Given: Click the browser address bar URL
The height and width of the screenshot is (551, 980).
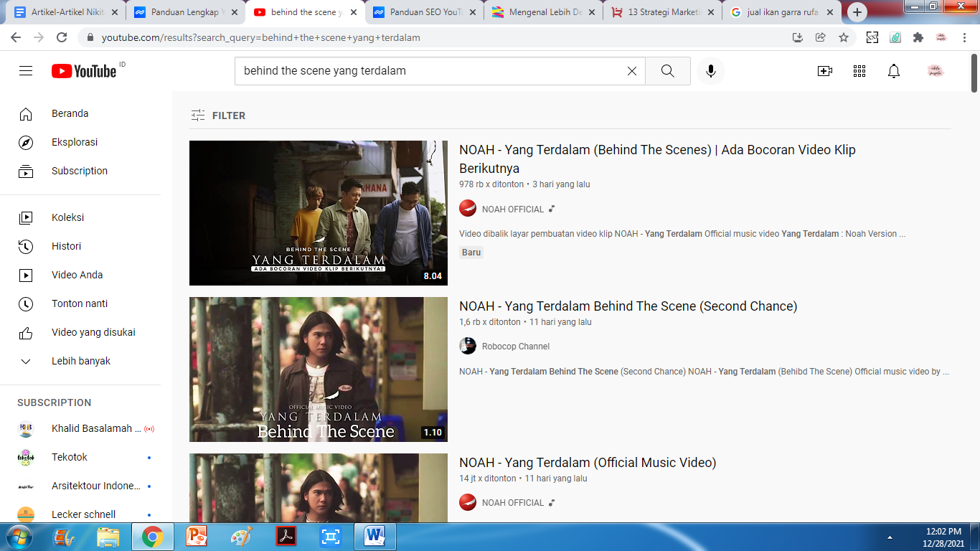Looking at the screenshot, I should pyautogui.click(x=261, y=37).
